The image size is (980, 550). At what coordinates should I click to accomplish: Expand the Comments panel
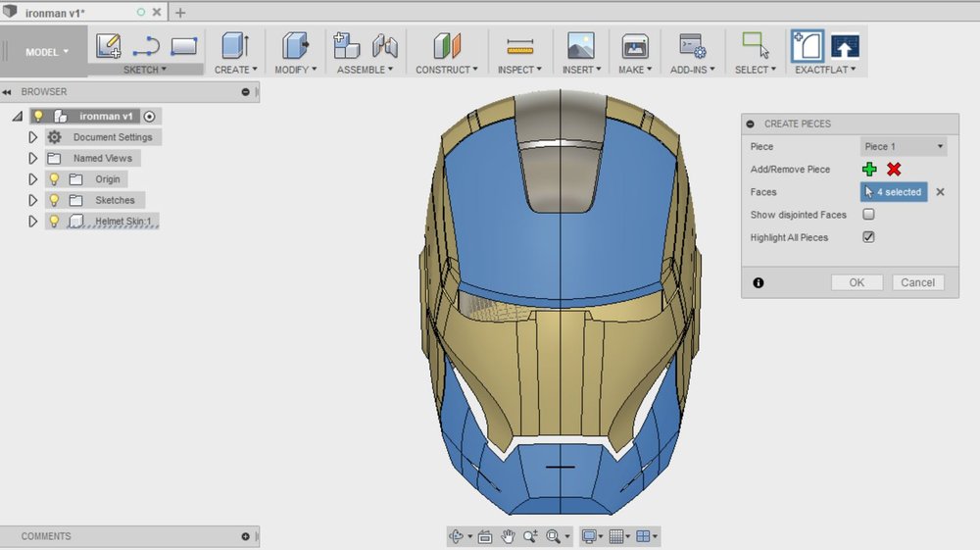coord(245,536)
